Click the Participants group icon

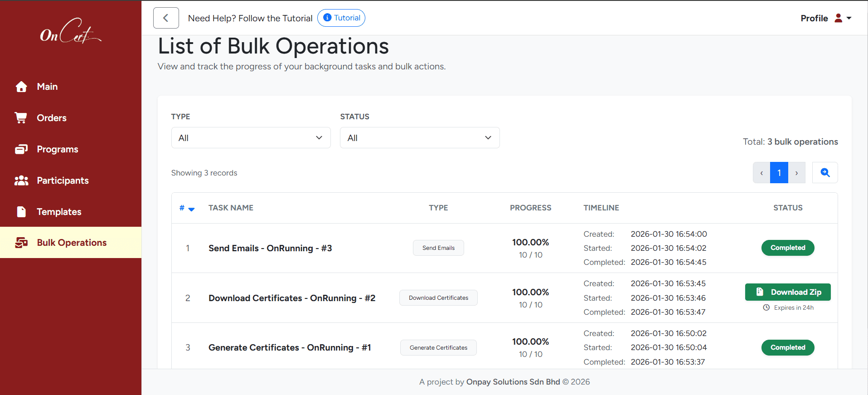pyautogui.click(x=21, y=180)
